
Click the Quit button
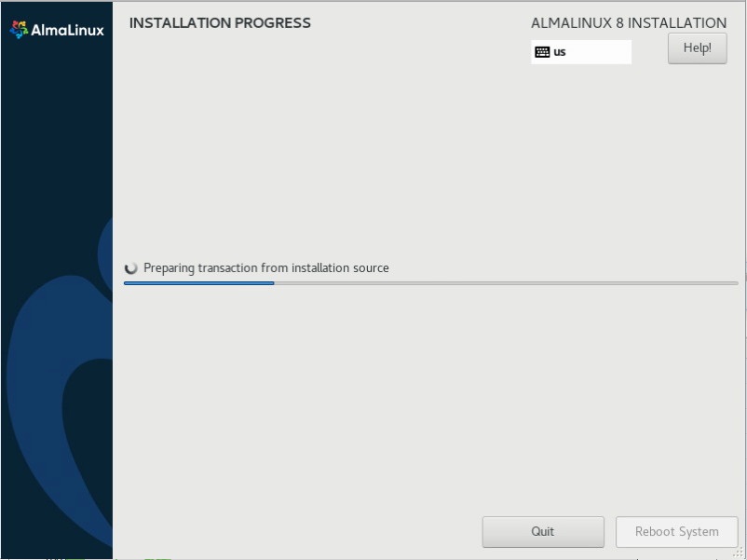[x=543, y=532]
